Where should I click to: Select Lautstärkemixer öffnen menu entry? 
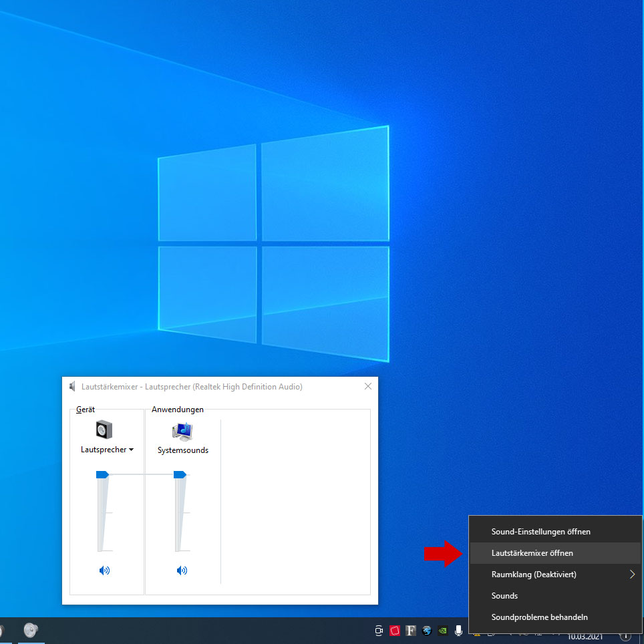click(555, 553)
